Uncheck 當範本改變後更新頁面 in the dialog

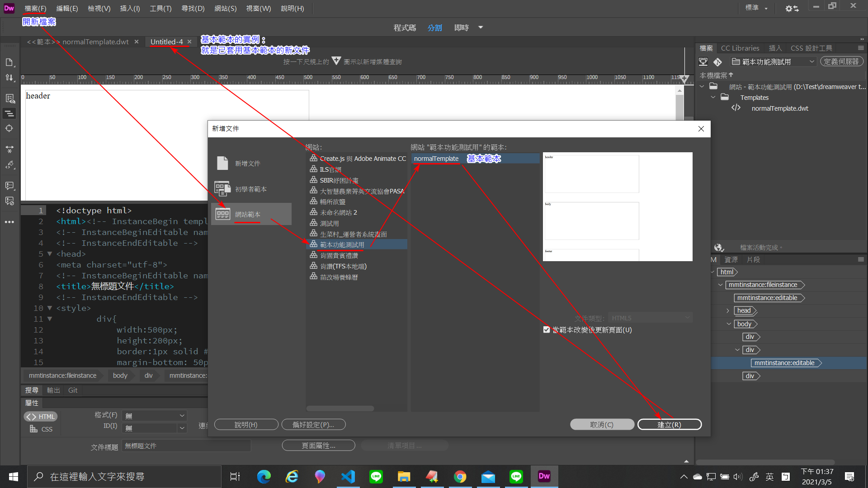pos(547,330)
